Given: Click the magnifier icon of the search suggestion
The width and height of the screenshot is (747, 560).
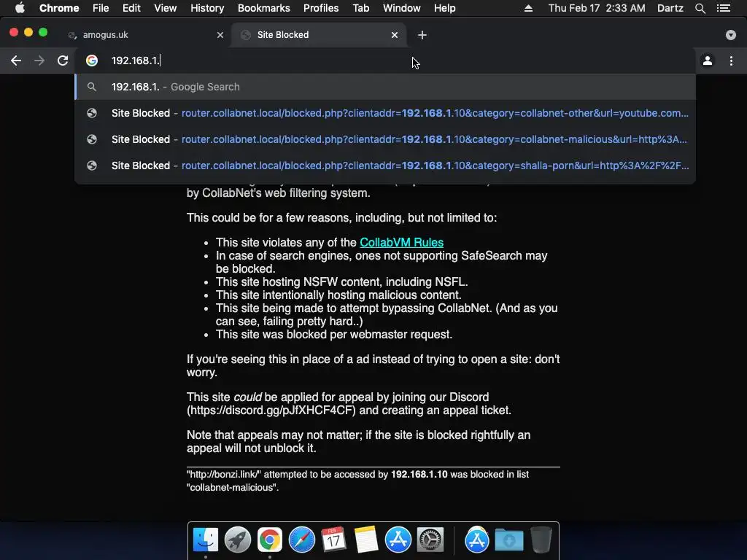Looking at the screenshot, I should (x=92, y=87).
